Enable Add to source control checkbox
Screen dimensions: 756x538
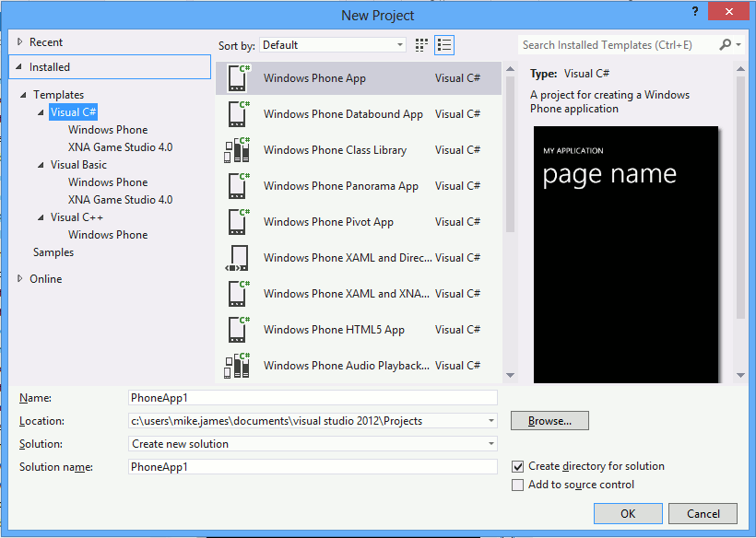click(x=517, y=485)
